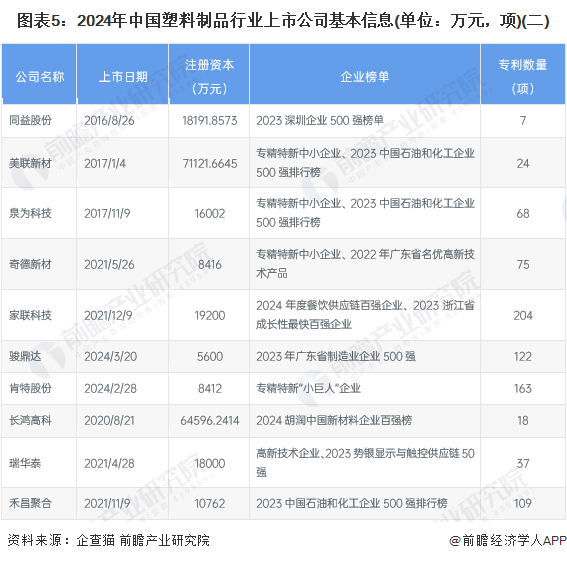The image size is (567, 561).
Task: Select the company name 长鸿高科
Action: pyautogui.click(x=30, y=420)
